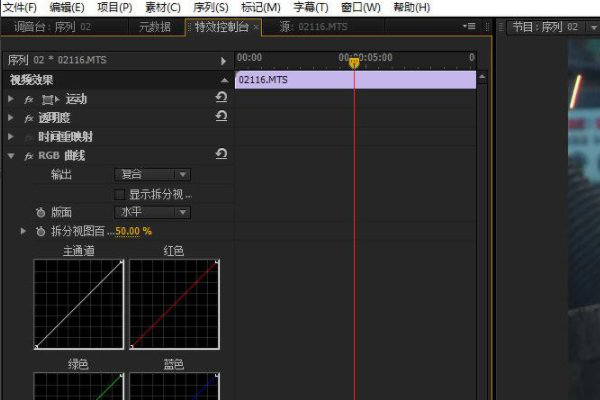Viewport: 600px width, 400px height.
Task: Open the 输出 dropdown set to 复合
Action: (x=152, y=175)
